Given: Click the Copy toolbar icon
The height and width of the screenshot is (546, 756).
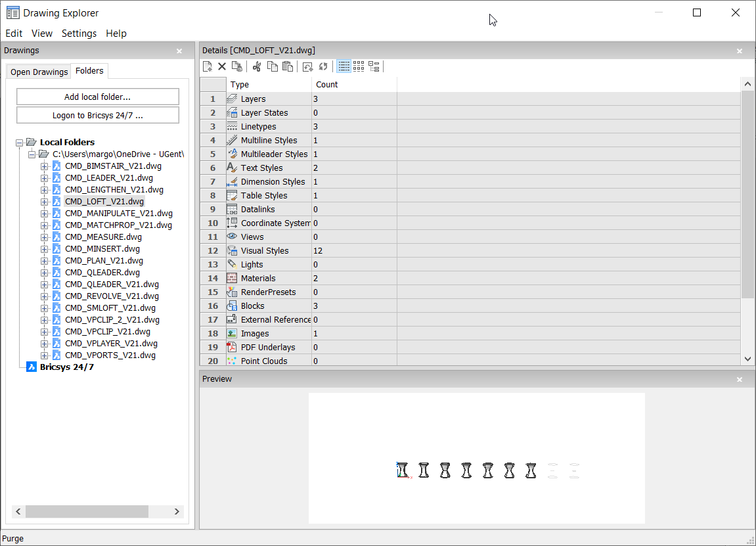Looking at the screenshot, I should point(272,66).
